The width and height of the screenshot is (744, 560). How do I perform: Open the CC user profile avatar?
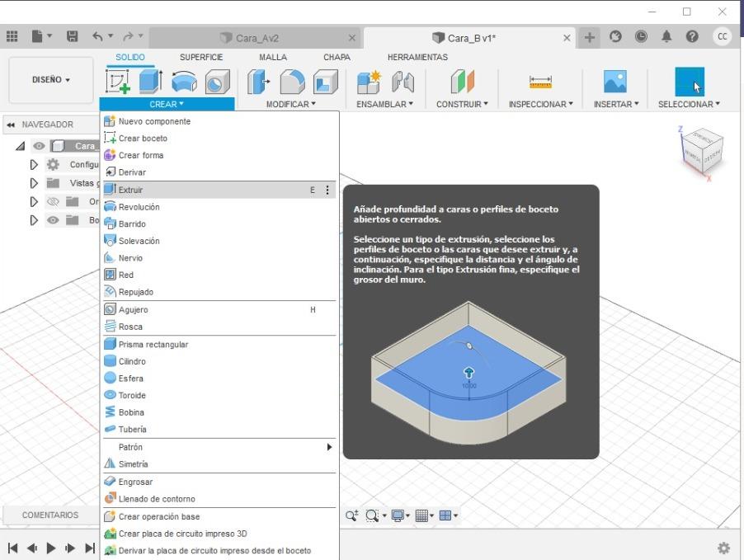click(723, 36)
